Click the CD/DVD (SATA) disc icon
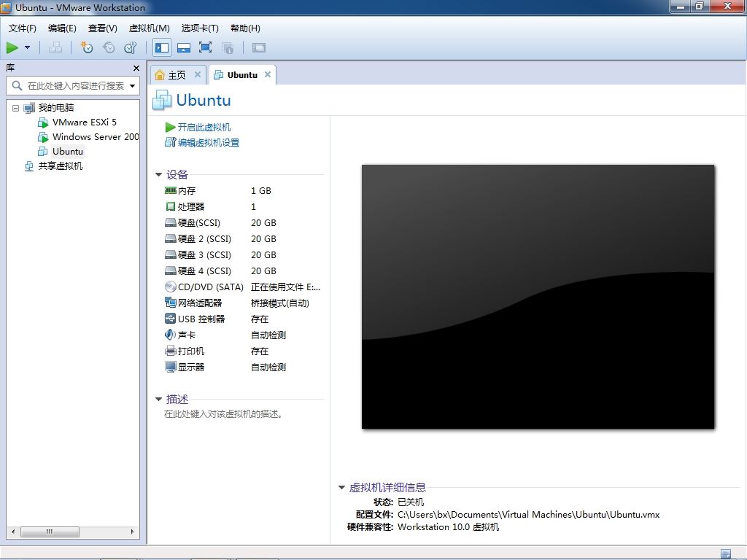The image size is (747, 560). (170, 287)
